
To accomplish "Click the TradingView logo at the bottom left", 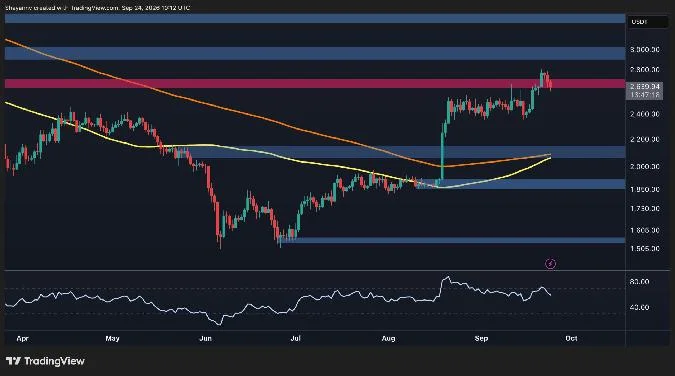I will pos(45,361).
